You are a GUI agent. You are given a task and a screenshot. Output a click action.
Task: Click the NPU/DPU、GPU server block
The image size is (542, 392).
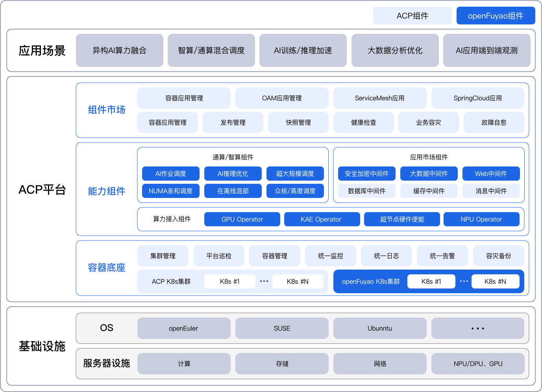pyautogui.click(x=477, y=364)
